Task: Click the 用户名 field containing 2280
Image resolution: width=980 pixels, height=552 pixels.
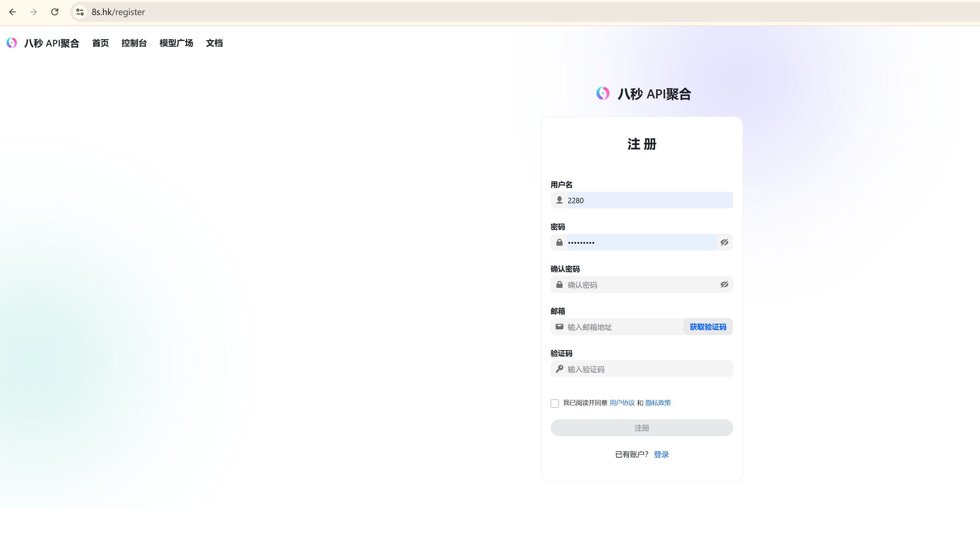Action: (642, 200)
